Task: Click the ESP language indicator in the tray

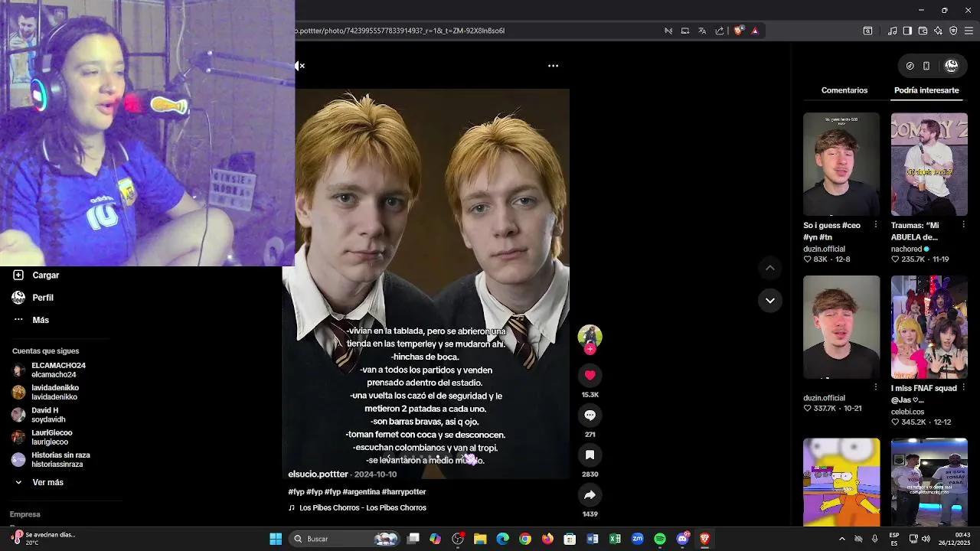Action: [x=894, y=539]
